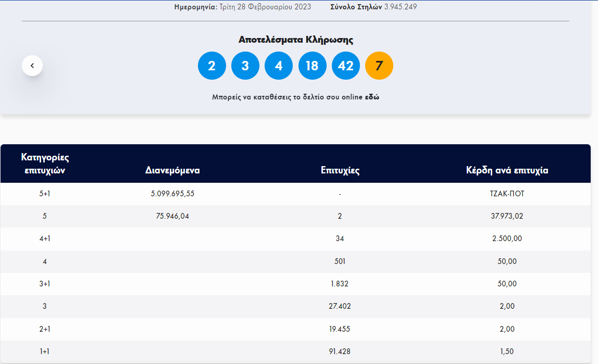Click the total columns value 3.945.249

(x=401, y=7)
